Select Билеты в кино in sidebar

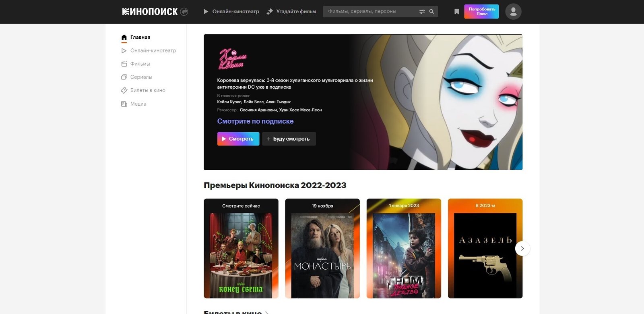[x=148, y=90]
